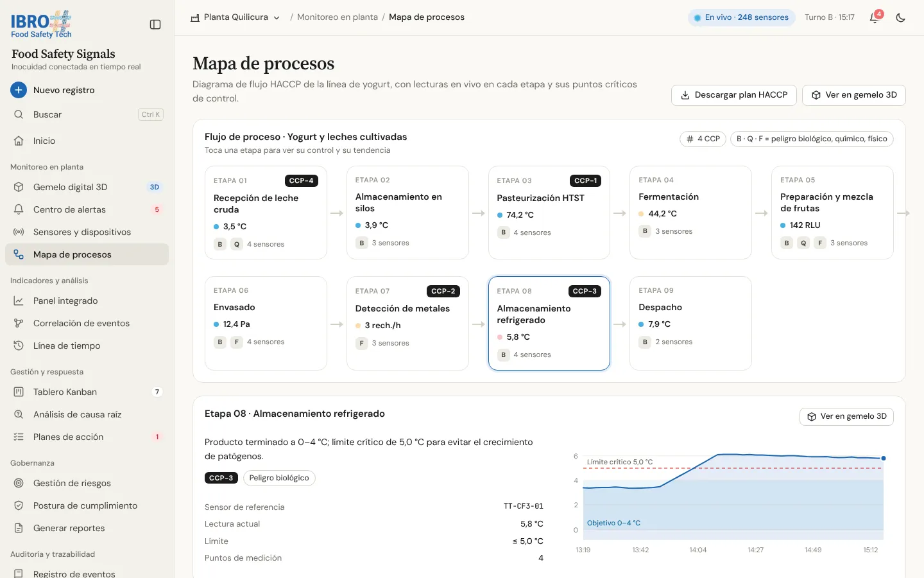924x578 pixels.
Task: Open Mapa de procesos sidebar item
Action: click(x=87, y=254)
